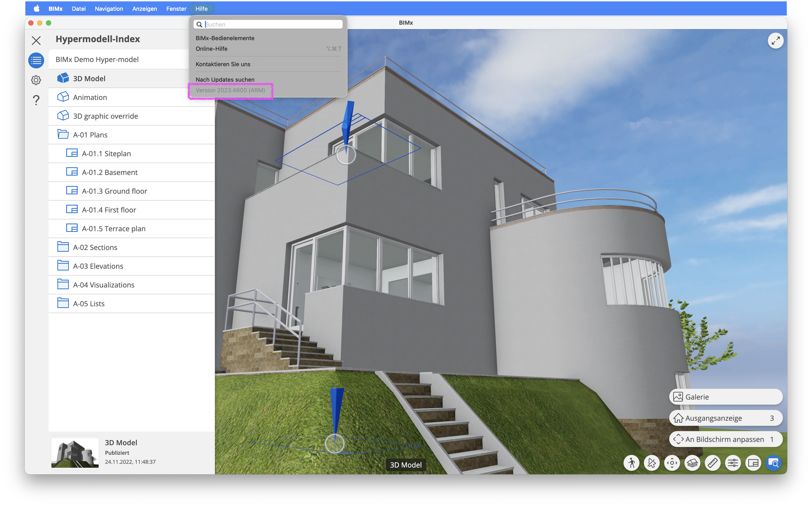This screenshot has width=812, height=507.
Task: Open the question mark help icon
Action: point(36,100)
